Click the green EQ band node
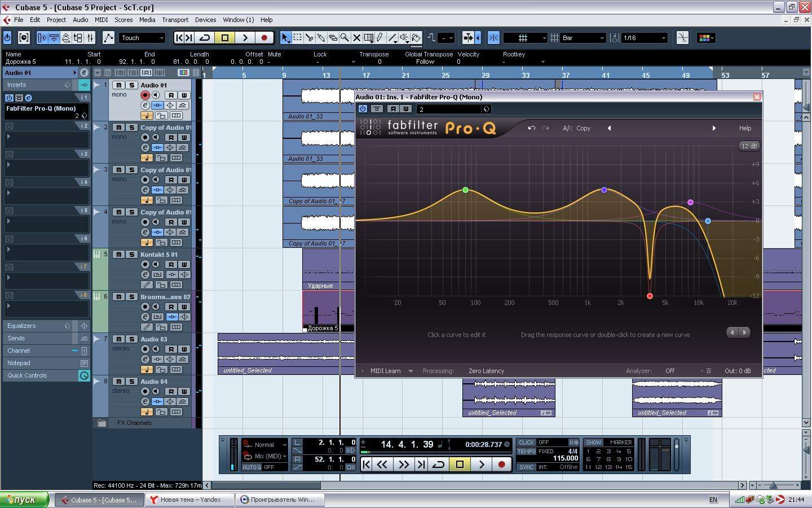 (465, 190)
